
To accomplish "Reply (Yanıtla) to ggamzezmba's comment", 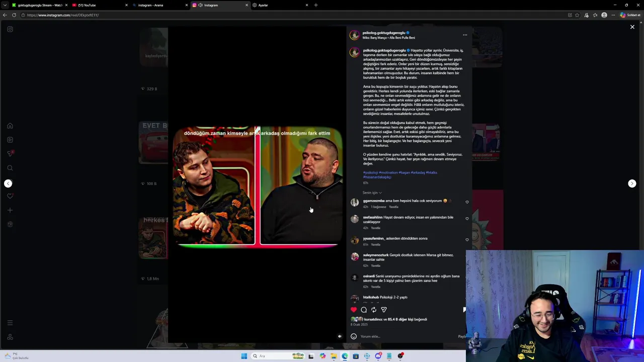I will tap(394, 207).
